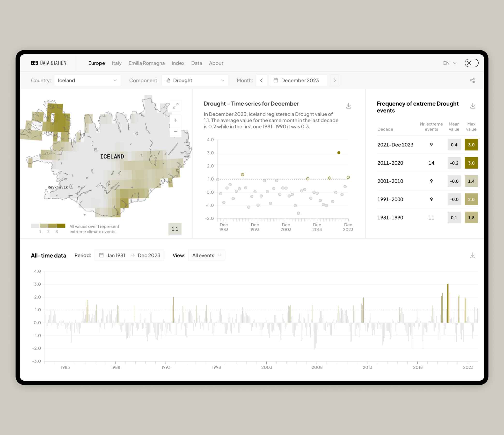Viewport: 504px width, 435px height.
Task: Download the December time series chart
Action: 348,106
